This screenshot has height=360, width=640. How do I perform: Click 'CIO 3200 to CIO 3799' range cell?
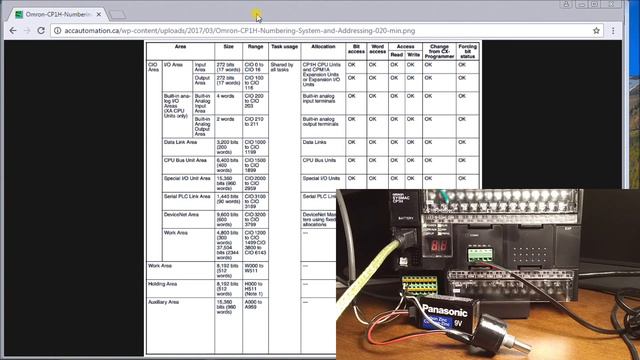(255, 220)
